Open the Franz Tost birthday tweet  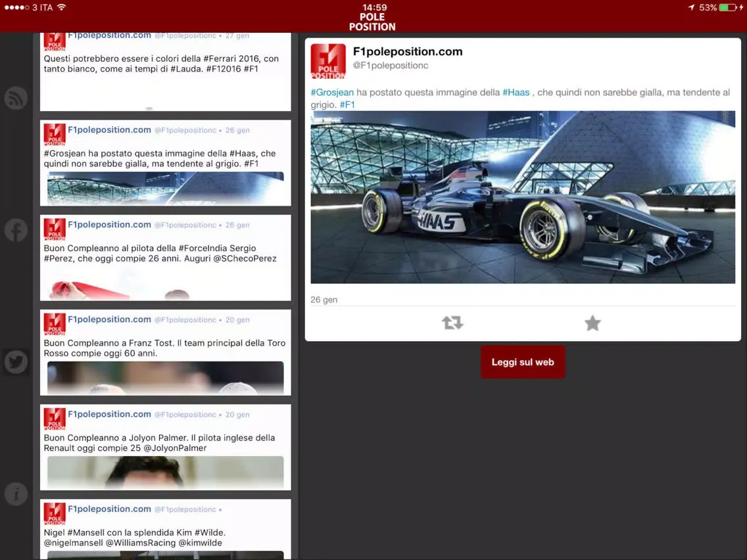click(x=165, y=352)
